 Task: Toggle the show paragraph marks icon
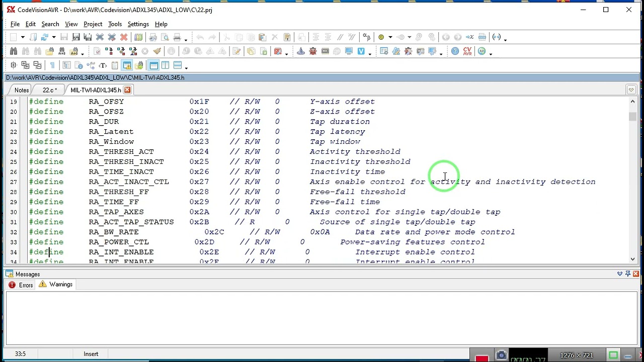coord(52,65)
